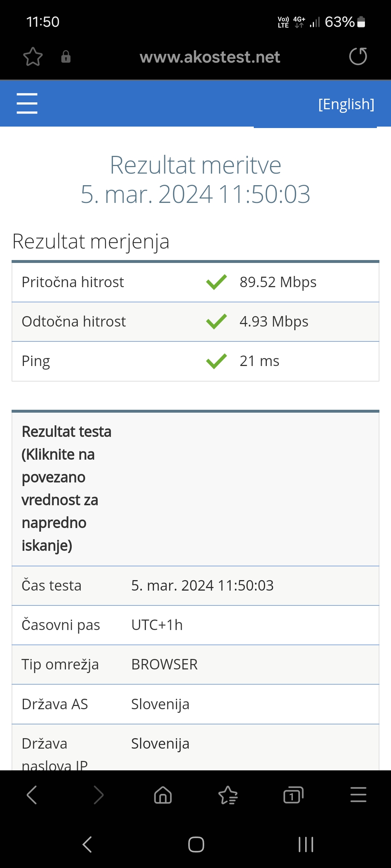The height and width of the screenshot is (868, 391).
Task: Reload the page with refresh icon
Action: [358, 56]
